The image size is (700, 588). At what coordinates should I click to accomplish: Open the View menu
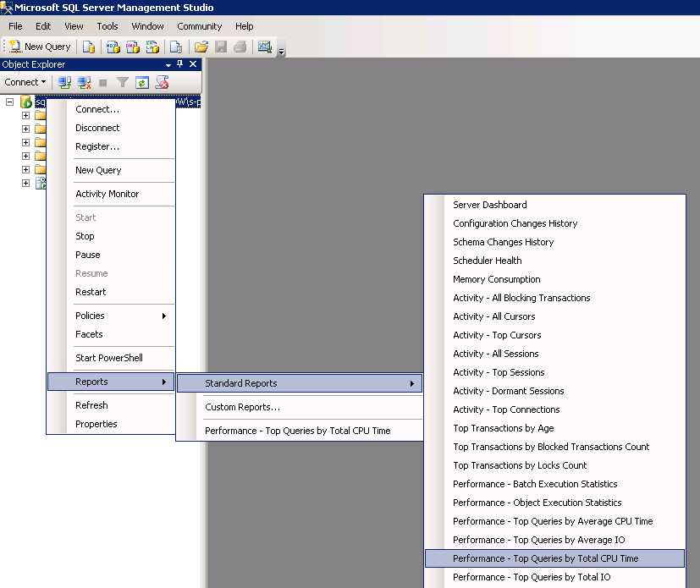(x=74, y=26)
